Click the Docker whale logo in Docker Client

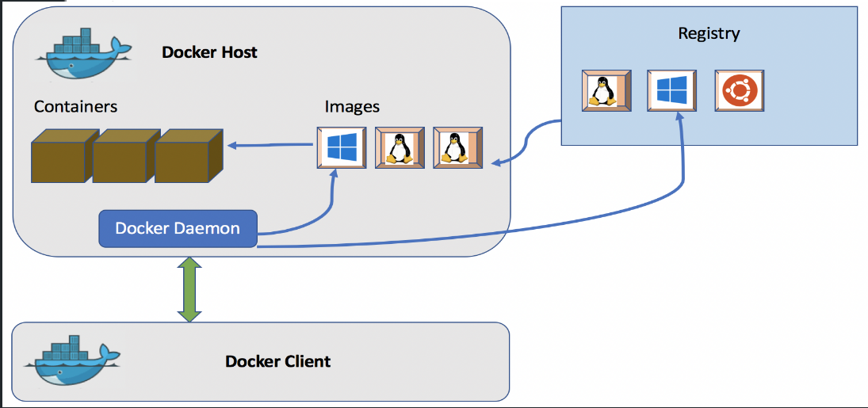[x=72, y=361]
